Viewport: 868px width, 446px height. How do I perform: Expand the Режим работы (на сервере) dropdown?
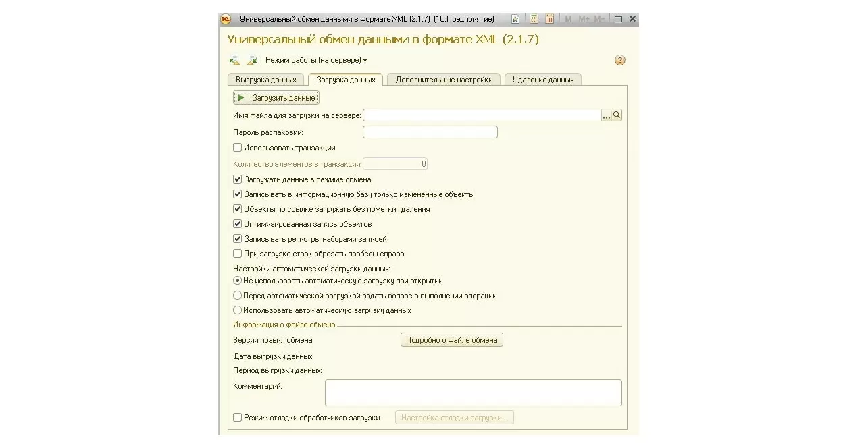316,60
